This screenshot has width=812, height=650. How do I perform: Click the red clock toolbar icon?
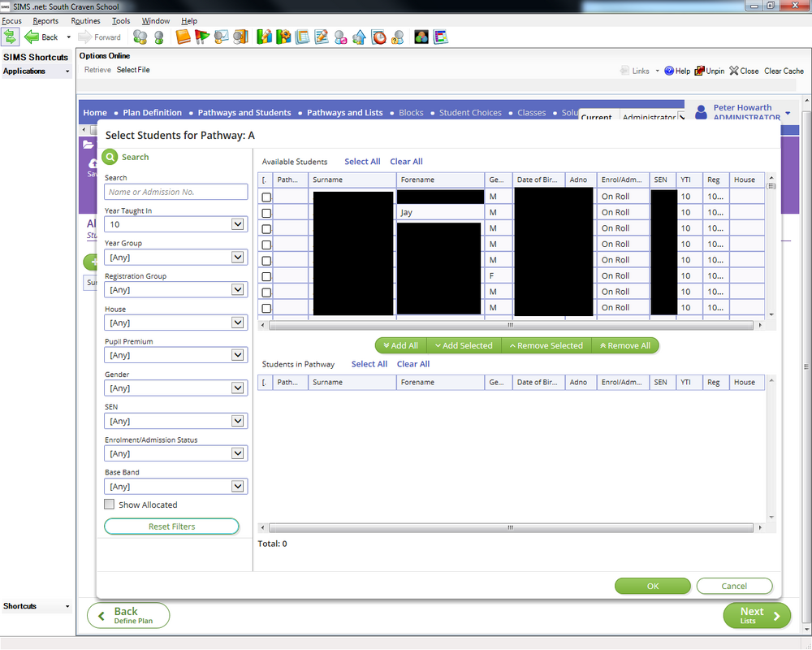[x=378, y=37]
